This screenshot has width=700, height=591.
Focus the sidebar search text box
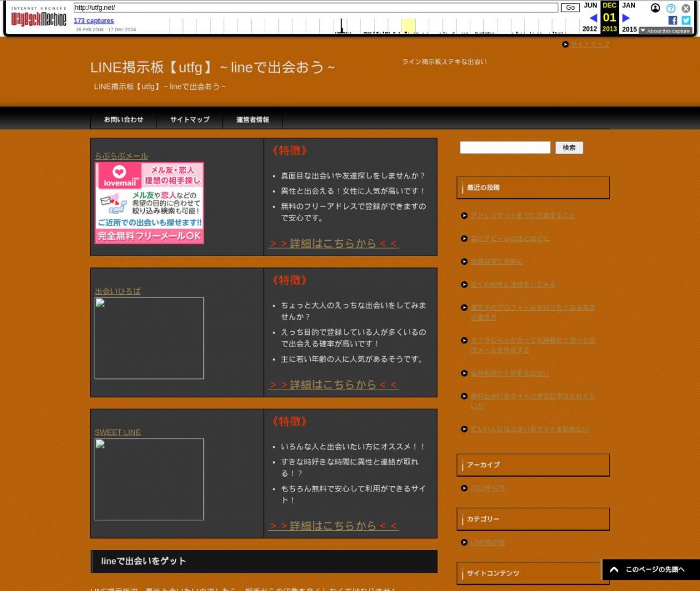505,147
